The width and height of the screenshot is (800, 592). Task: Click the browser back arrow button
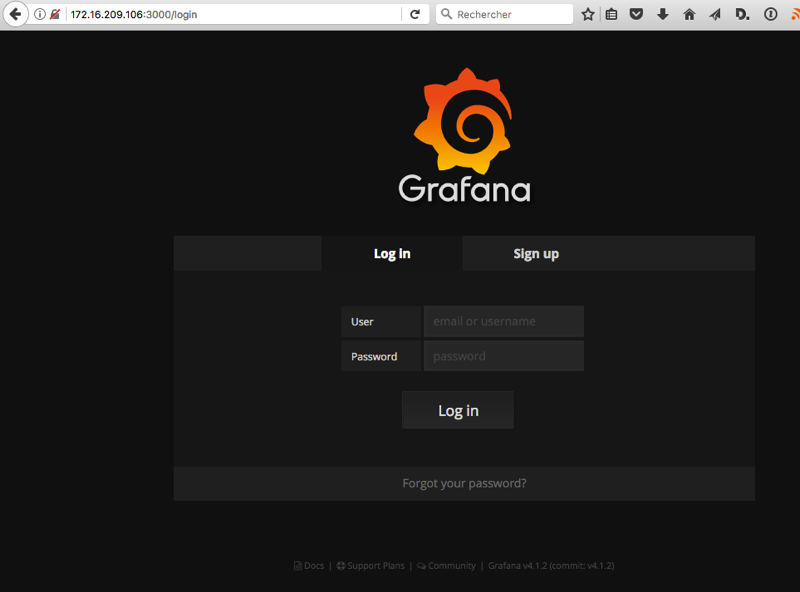[x=16, y=15]
